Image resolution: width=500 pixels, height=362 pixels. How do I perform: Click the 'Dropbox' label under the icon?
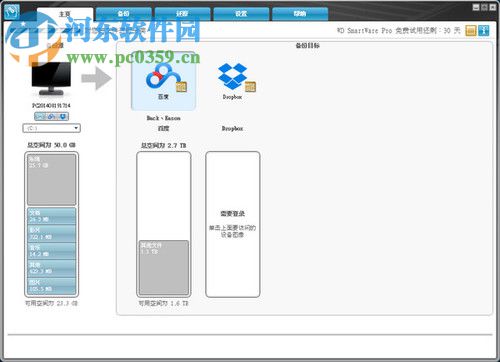tap(232, 97)
